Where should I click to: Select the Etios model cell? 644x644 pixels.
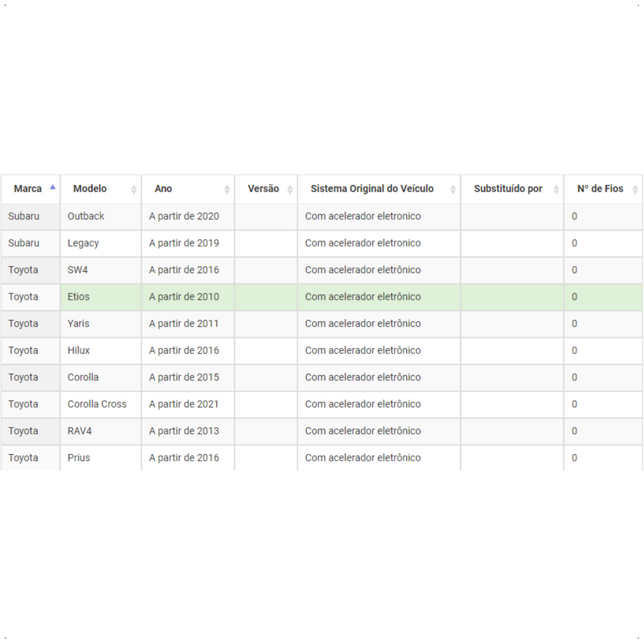pyautogui.click(x=101, y=297)
